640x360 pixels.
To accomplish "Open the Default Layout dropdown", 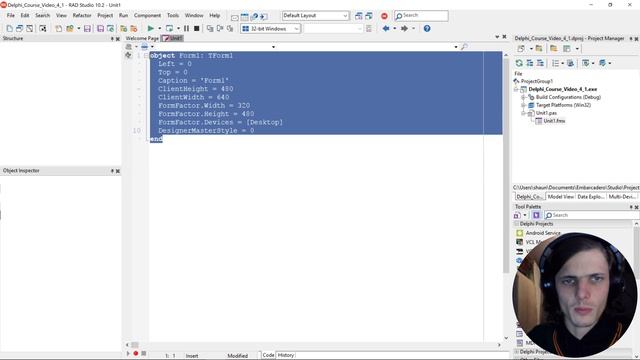I will (345, 16).
